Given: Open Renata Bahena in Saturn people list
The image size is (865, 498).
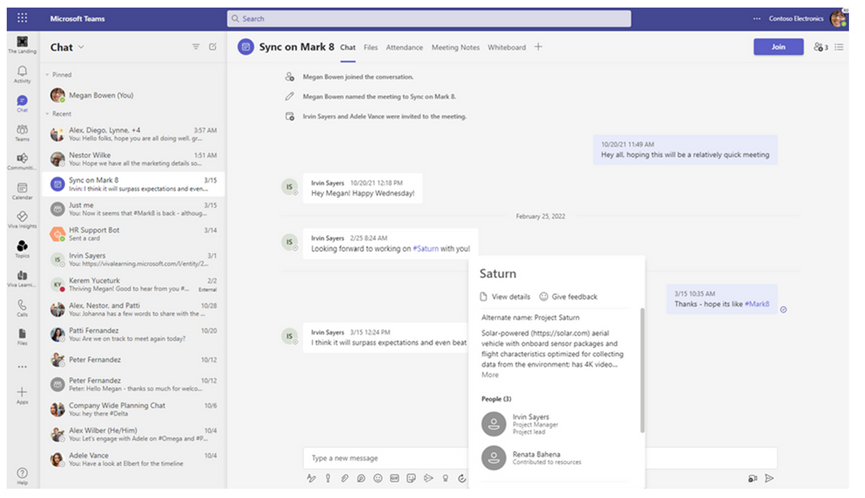Looking at the screenshot, I should coord(554,458).
